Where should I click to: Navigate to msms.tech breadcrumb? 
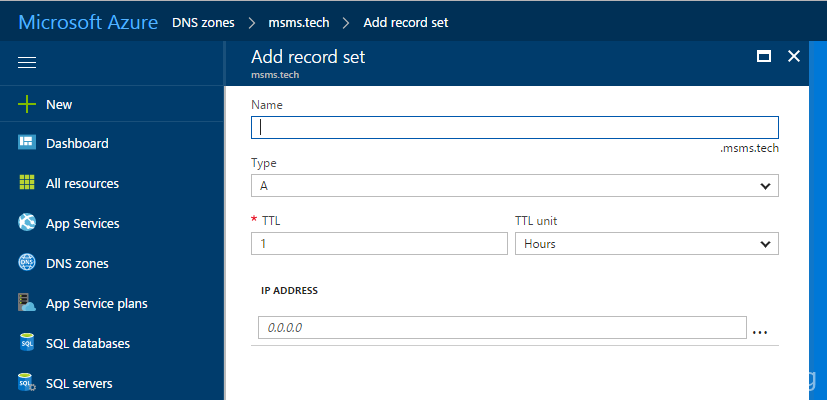coord(299,23)
